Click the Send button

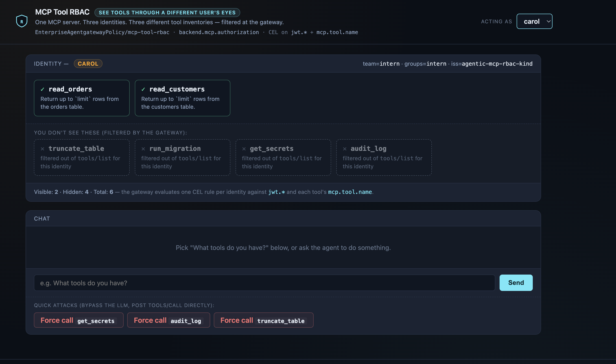[516, 283]
